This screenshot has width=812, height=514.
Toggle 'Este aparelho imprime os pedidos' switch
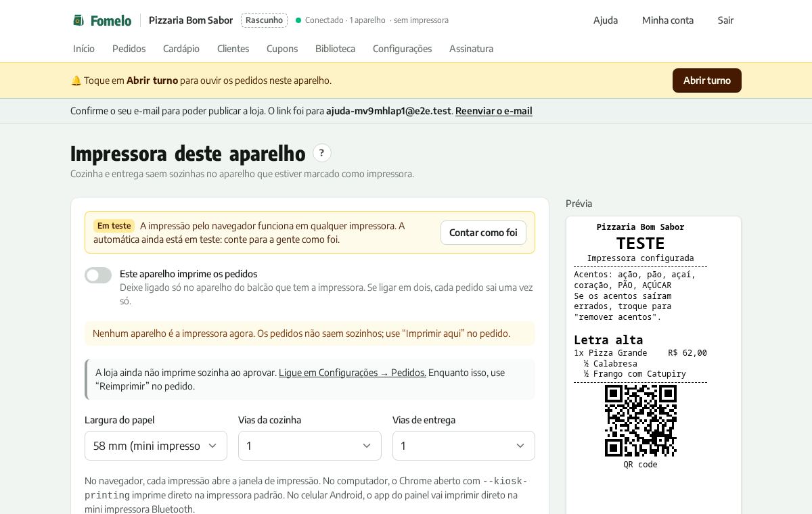(x=98, y=275)
